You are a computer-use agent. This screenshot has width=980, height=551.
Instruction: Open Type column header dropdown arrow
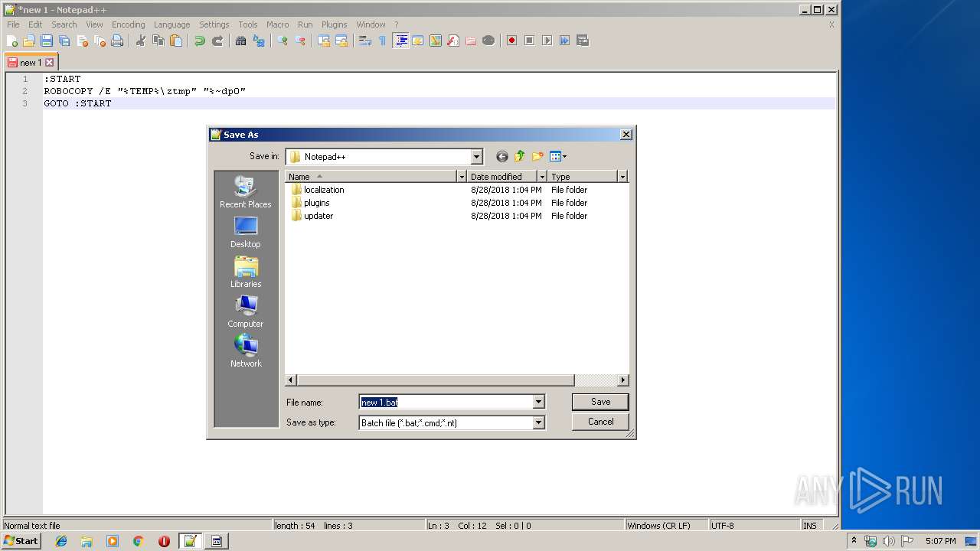[x=622, y=177]
